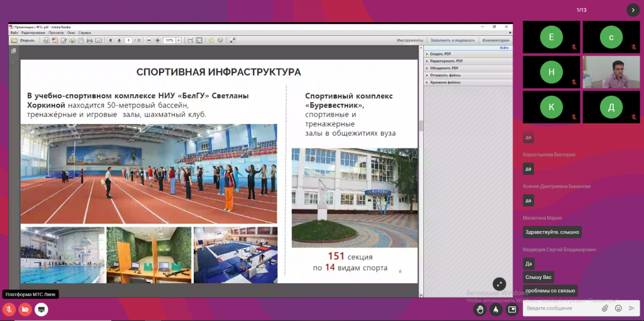Select participant tile with letter E
This screenshot has width=644, height=321.
(551, 37)
